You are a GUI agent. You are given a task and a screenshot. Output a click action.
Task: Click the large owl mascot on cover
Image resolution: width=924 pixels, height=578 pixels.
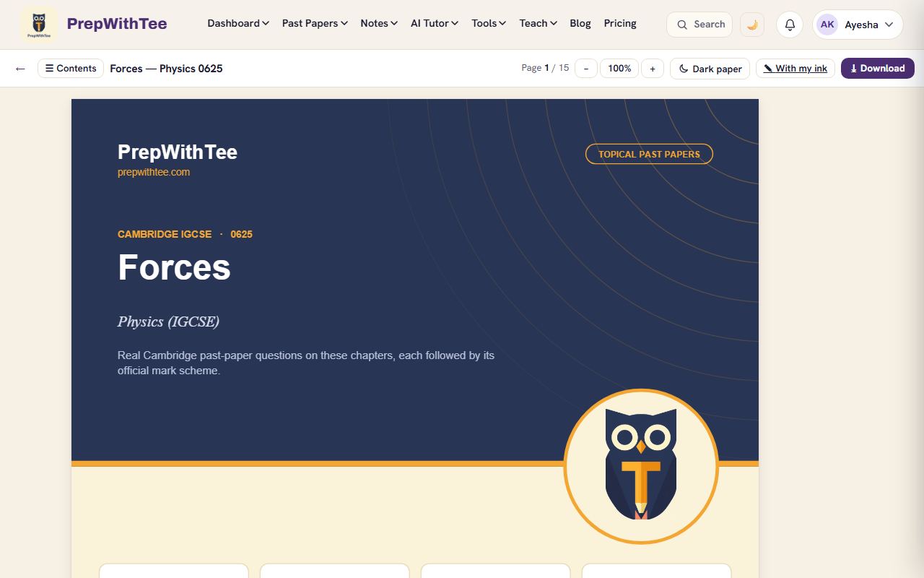(641, 466)
